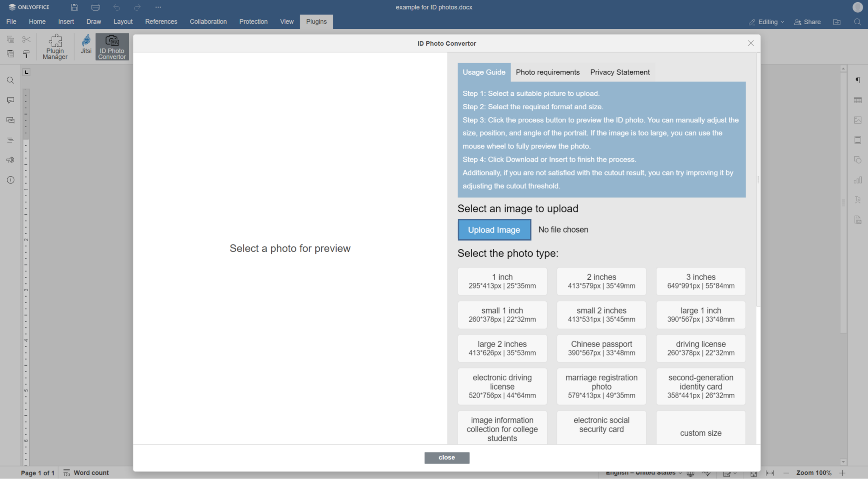The image size is (868, 479).
Task: Enable fit-to-width view mode
Action: point(771,472)
